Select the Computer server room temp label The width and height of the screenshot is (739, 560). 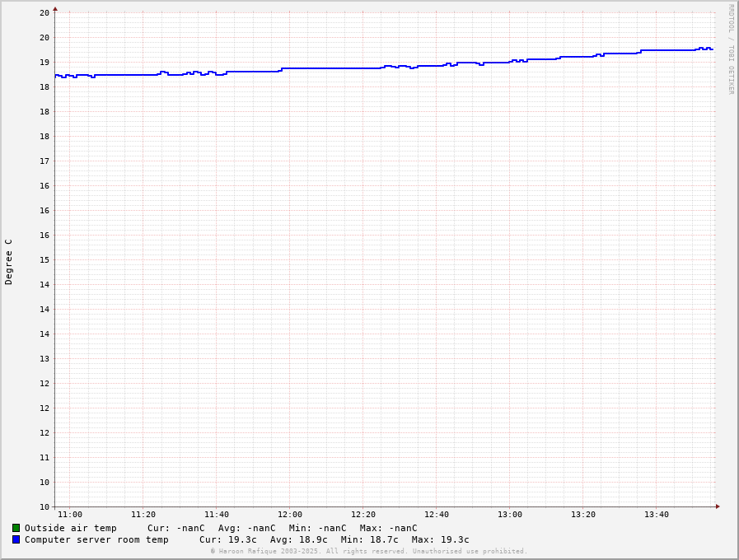pyautogui.click(x=96, y=539)
